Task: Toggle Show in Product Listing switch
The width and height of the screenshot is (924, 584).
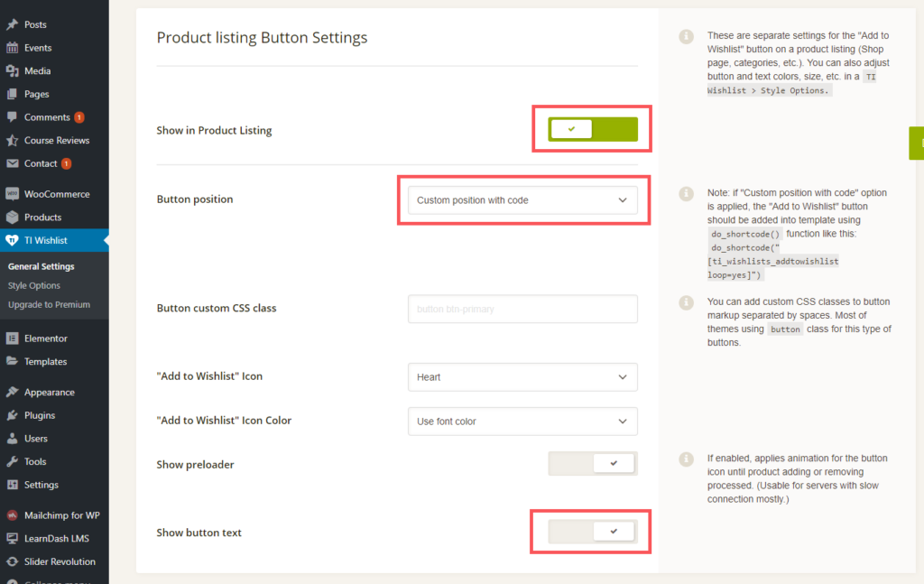Action: click(x=593, y=130)
